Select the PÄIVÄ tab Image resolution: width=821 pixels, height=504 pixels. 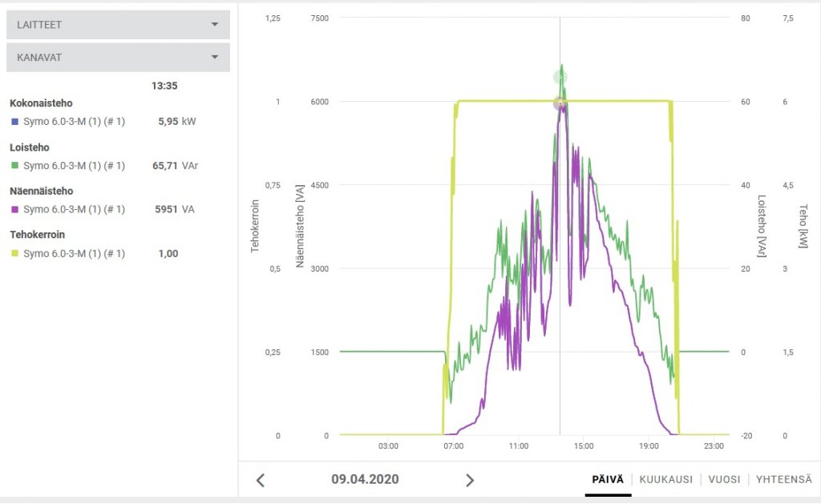608,479
